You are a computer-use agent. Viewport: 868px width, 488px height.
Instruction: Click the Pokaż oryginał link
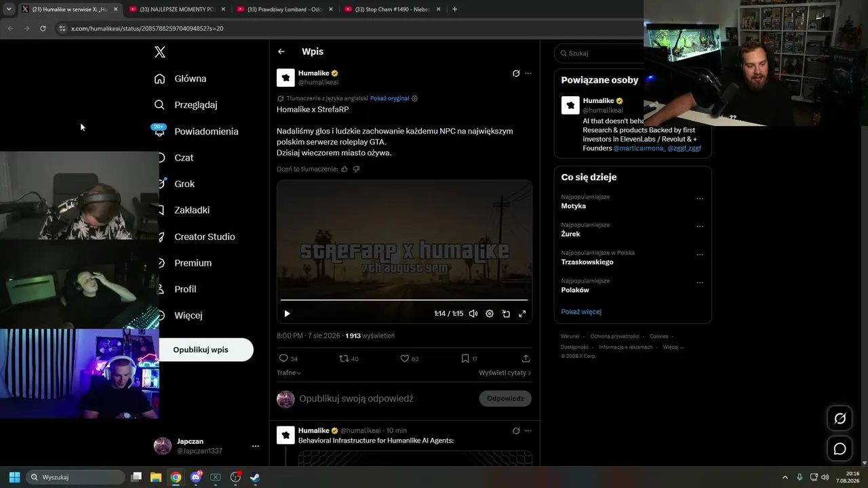[x=389, y=98]
